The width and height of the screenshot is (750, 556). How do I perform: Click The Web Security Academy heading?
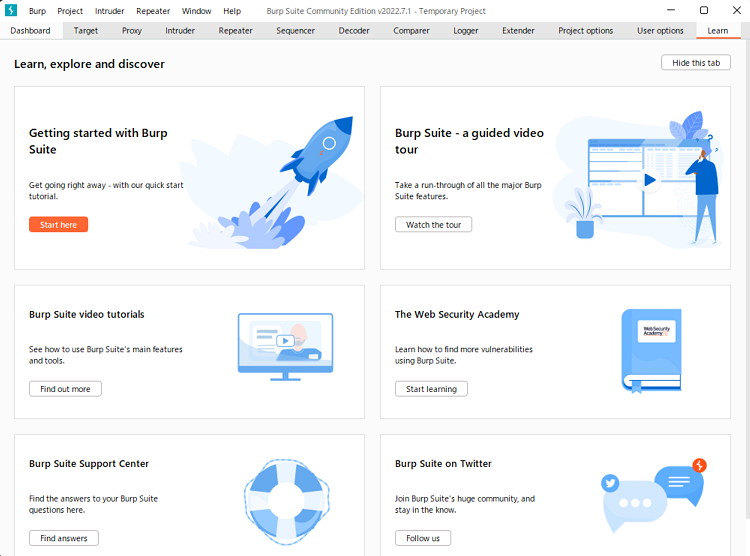(457, 314)
